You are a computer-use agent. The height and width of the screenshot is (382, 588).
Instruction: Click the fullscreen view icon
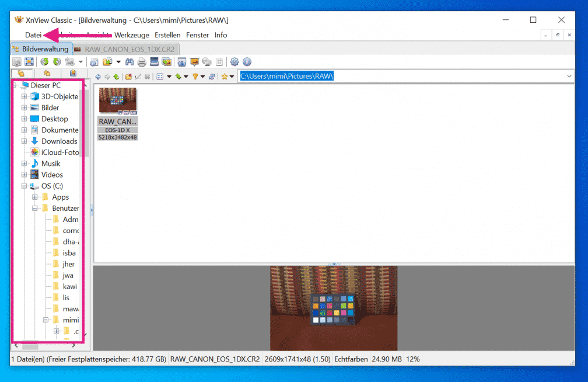pyautogui.click(x=29, y=62)
